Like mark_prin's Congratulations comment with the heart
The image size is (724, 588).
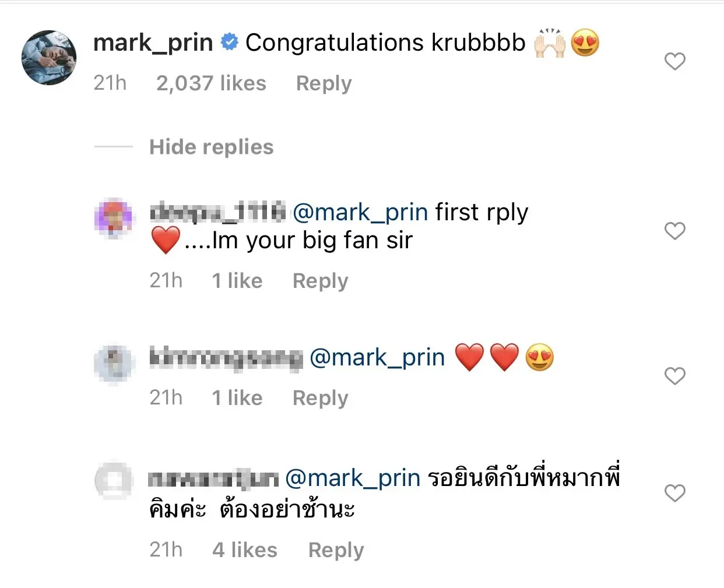[675, 61]
